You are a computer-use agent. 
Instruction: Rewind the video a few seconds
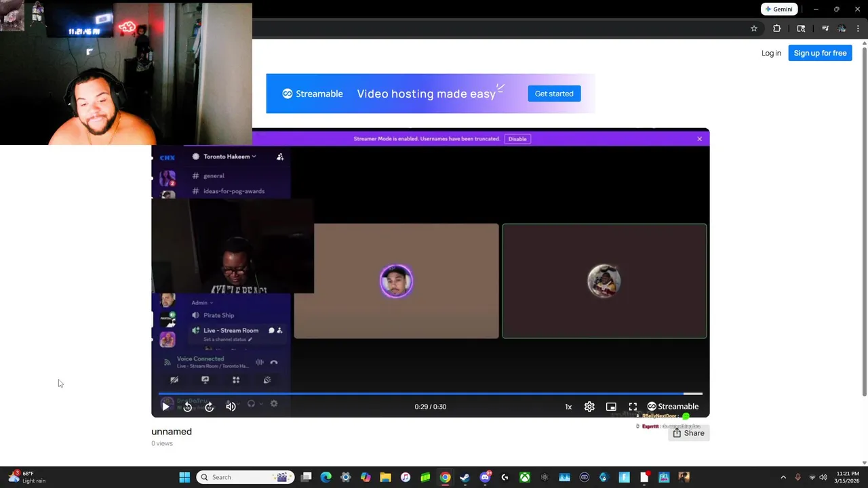[x=188, y=407]
